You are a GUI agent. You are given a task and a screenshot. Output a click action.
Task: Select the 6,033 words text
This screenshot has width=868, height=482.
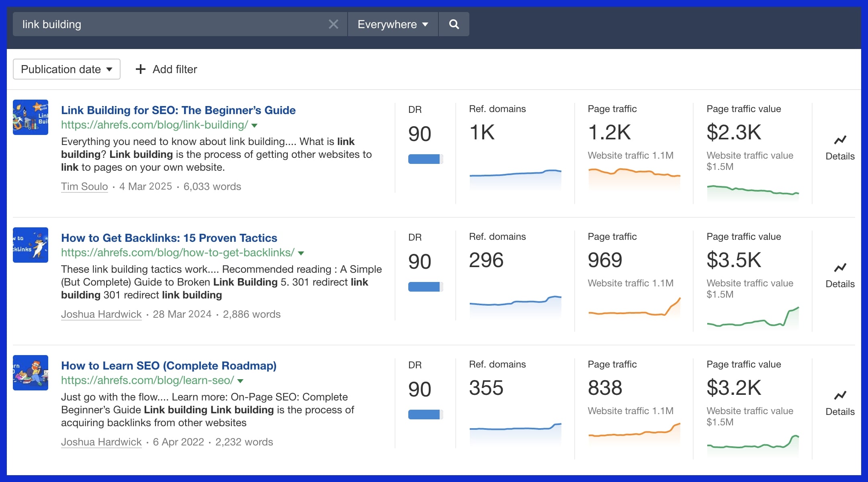(212, 186)
